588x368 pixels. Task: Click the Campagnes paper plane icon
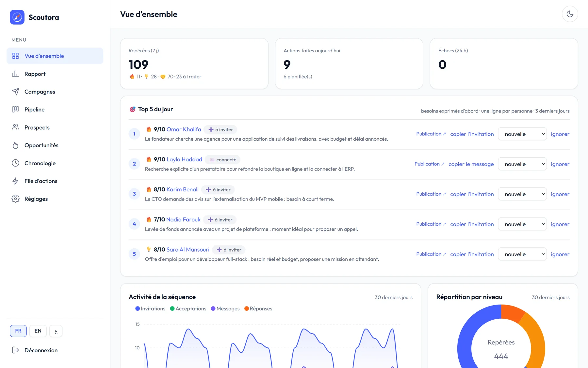pyautogui.click(x=15, y=92)
